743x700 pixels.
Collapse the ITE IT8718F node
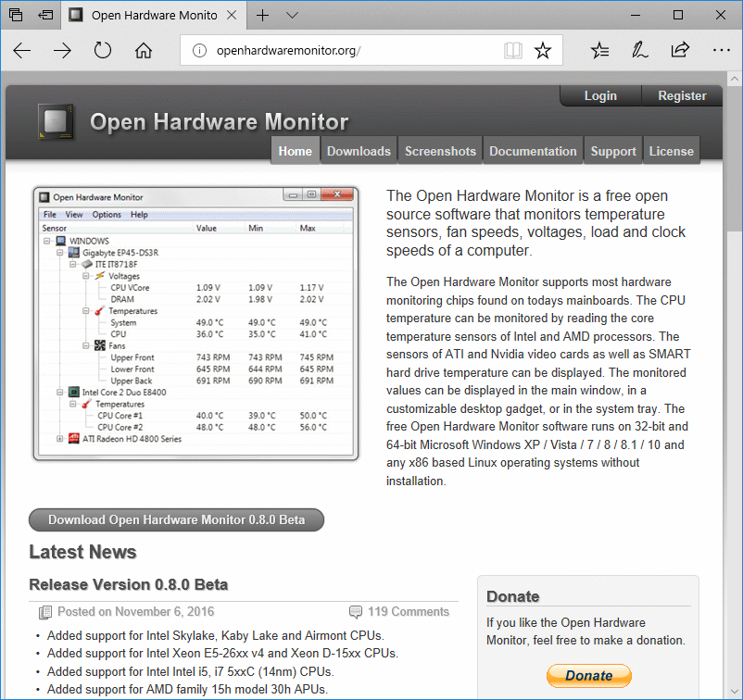(x=72, y=264)
